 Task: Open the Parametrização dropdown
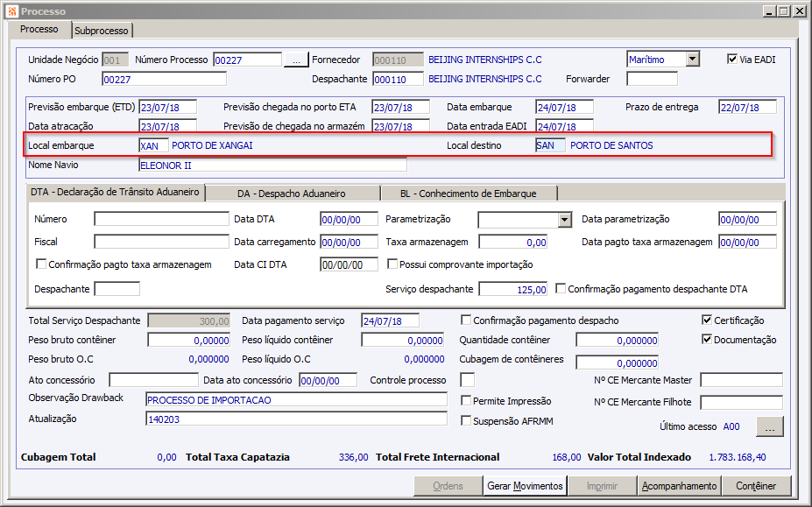click(565, 220)
